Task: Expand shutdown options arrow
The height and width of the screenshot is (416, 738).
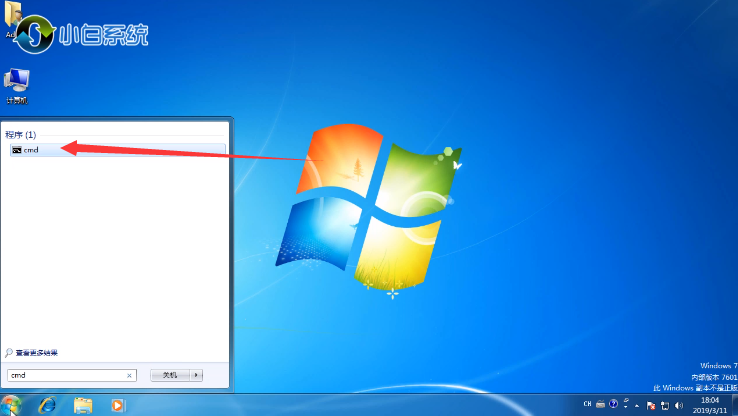Action: pos(197,375)
